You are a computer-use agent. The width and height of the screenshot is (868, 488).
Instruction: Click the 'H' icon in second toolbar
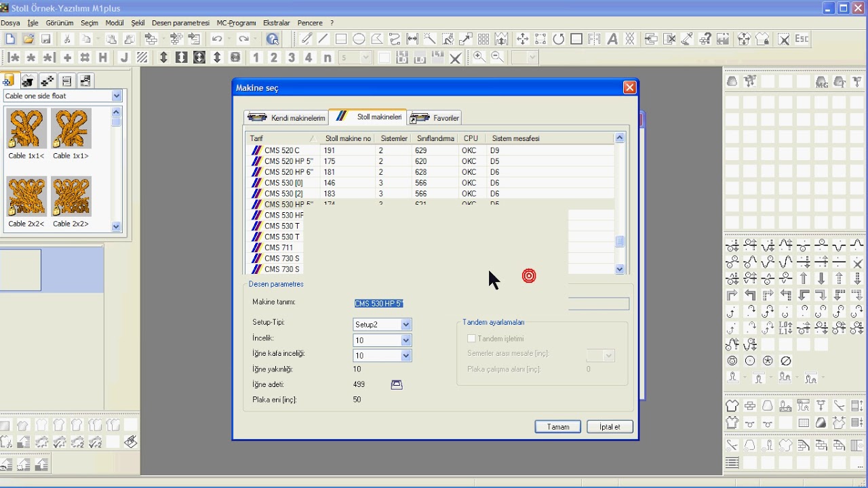103,58
